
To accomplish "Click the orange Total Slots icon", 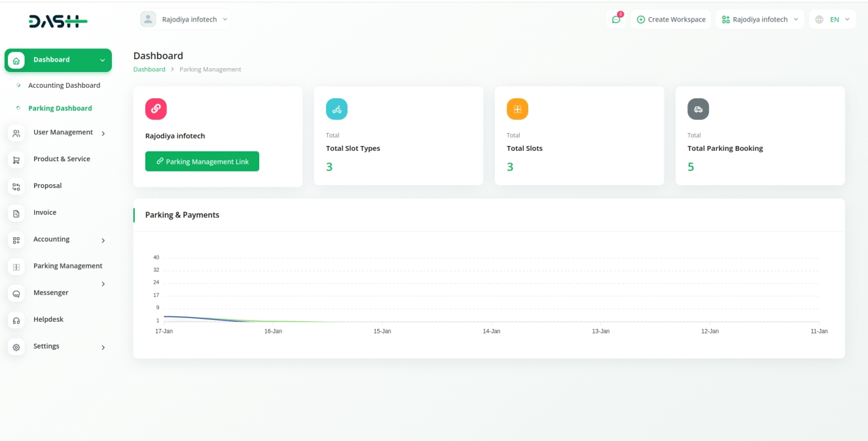I will tap(517, 109).
